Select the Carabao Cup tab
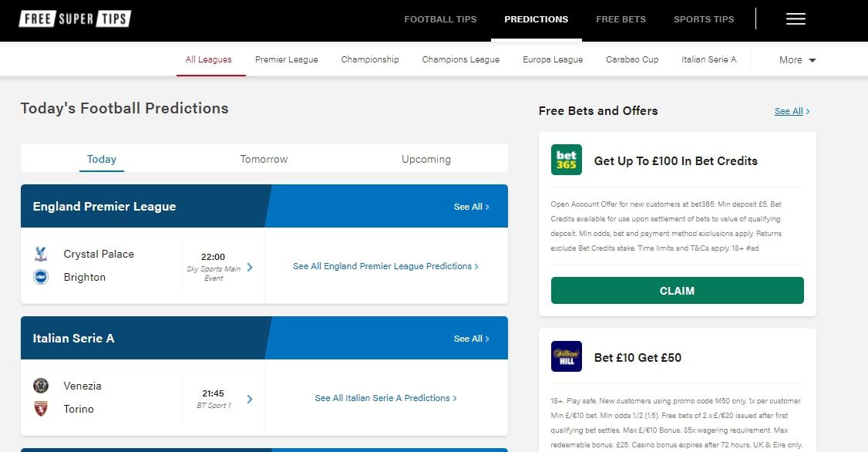Screen dimensions: 868x452 [x=632, y=59]
